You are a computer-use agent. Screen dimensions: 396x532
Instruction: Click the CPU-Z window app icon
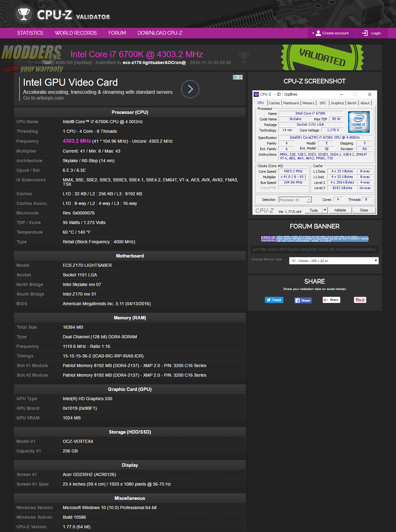pyautogui.click(x=256, y=94)
